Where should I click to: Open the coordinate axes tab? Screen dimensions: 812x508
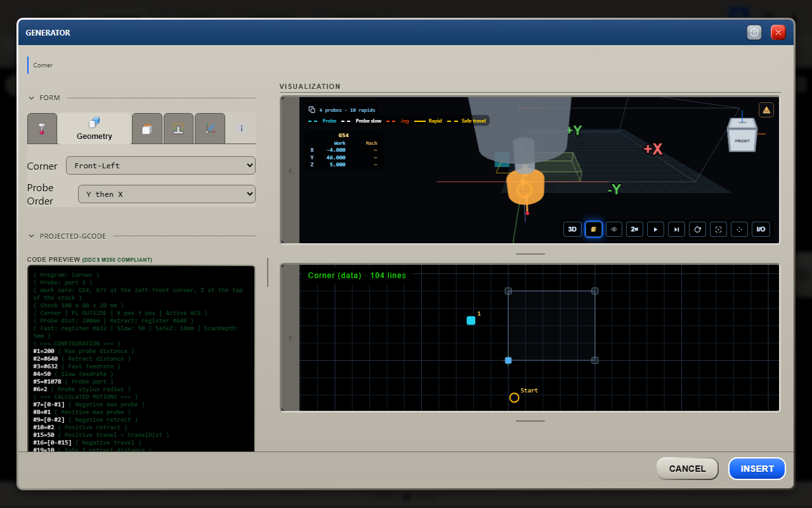[x=210, y=128]
